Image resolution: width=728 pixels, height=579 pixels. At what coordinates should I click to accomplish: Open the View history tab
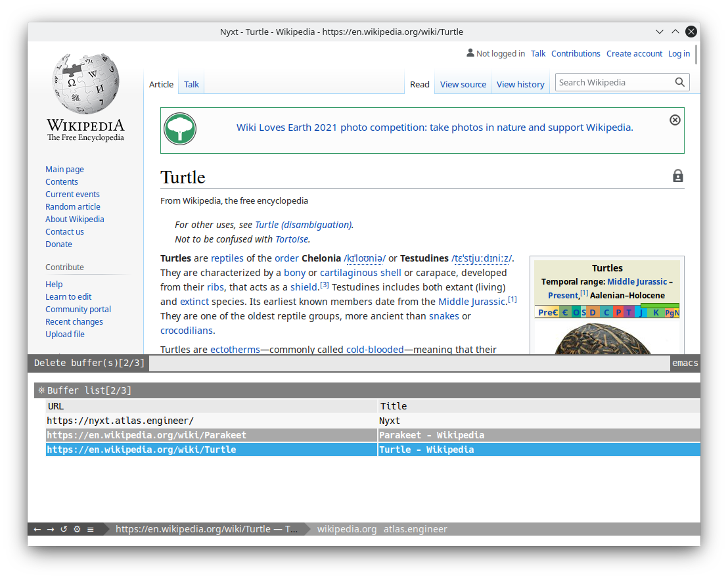click(520, 85)
